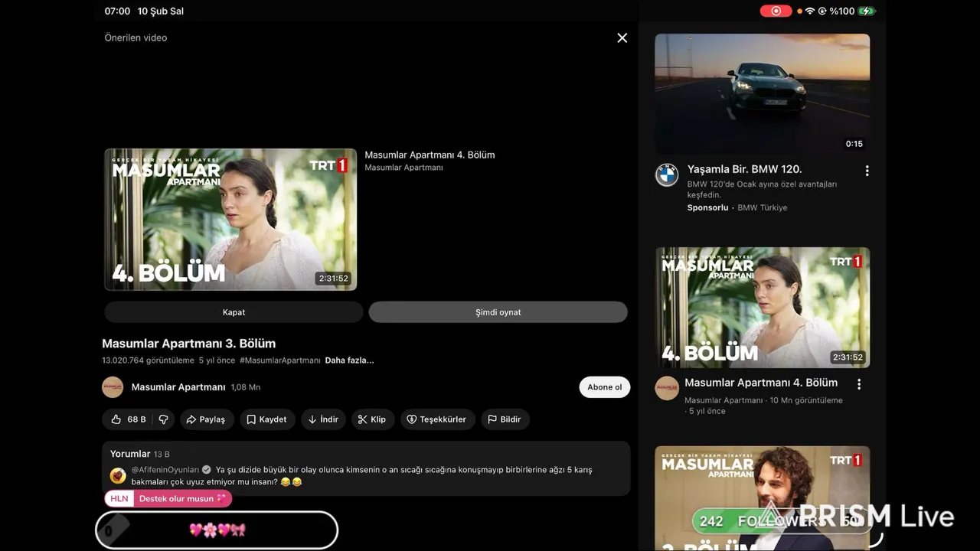Click the @AfifeninOyunları comment text
This screenshot has width=980, height=551.
point(361,476)
